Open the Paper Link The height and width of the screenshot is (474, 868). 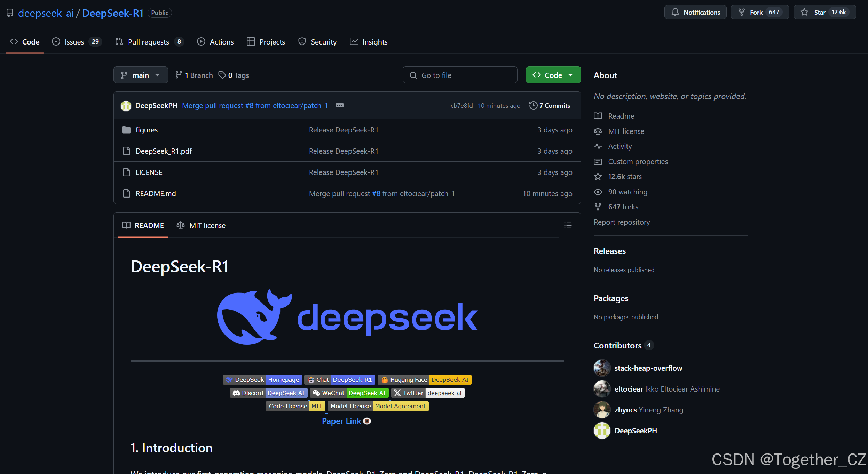coord(347,421)
